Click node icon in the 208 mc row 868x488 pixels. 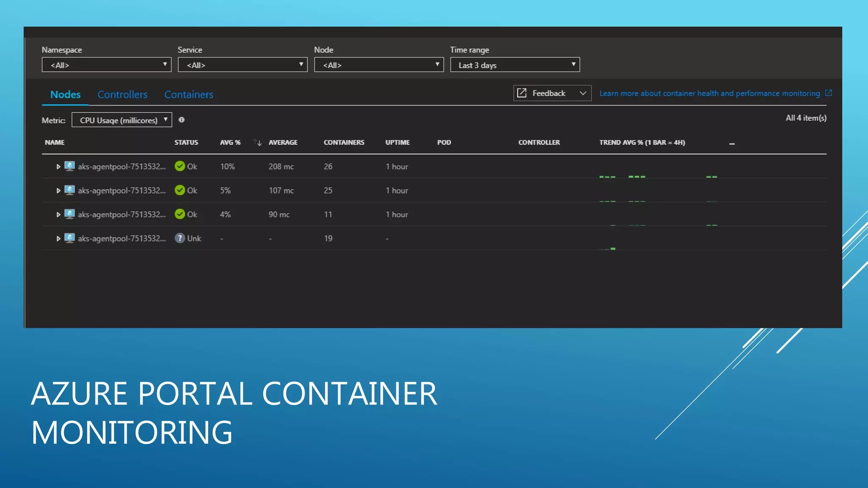(70, 166)
